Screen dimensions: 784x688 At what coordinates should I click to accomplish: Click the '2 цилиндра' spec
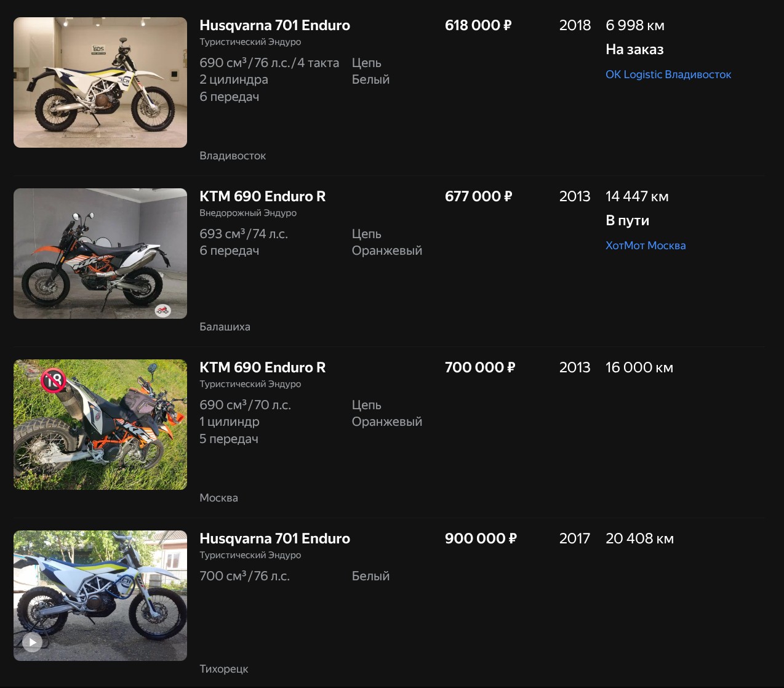[x=234, y=79]
